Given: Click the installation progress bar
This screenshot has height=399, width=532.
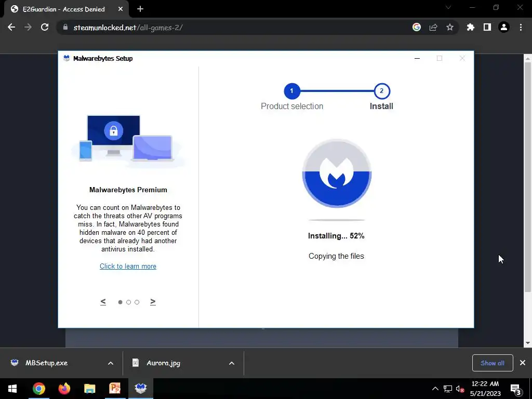Looking at the screenshot, I should click(337, 220).
